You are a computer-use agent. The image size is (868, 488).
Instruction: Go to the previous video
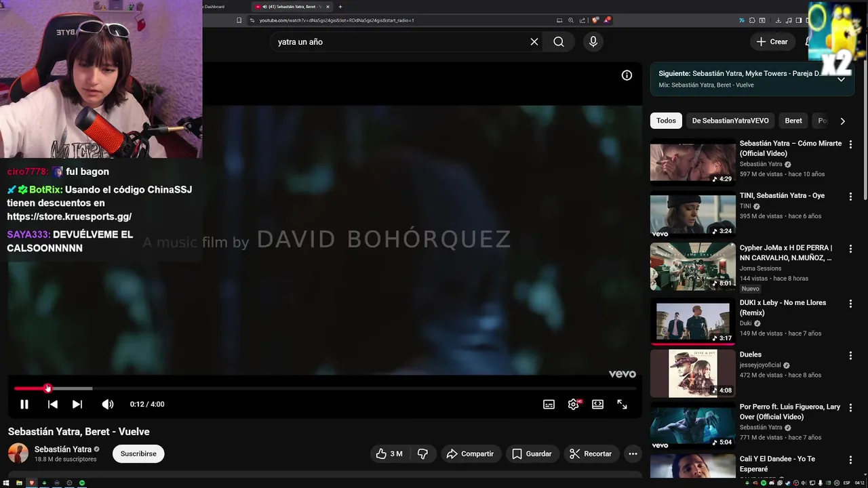tap(52, 404)
